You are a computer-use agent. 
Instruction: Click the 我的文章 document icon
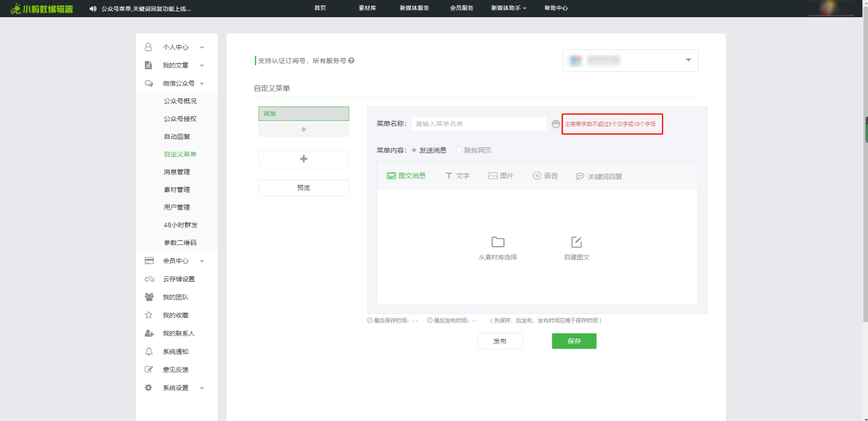(x=148, y=65)
